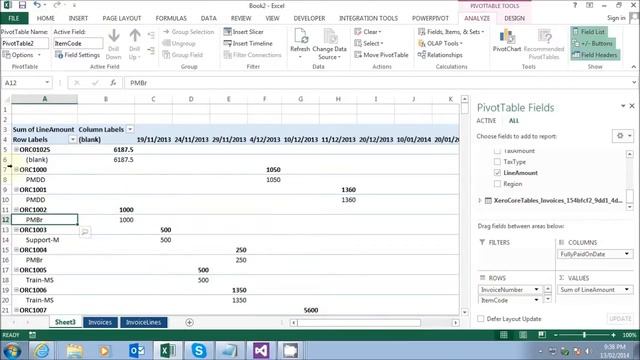
Task: Click the new sheet plus icon
Action: (189, 322)
